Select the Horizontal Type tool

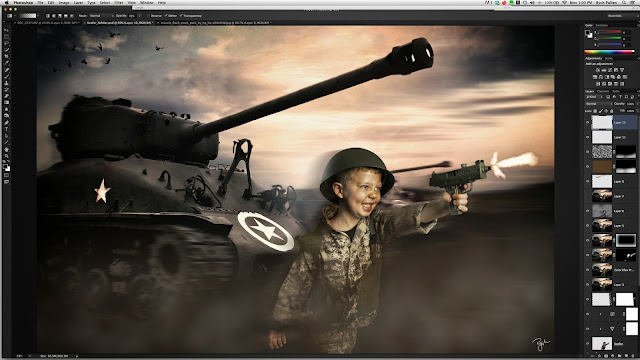[x=6, y=129]
